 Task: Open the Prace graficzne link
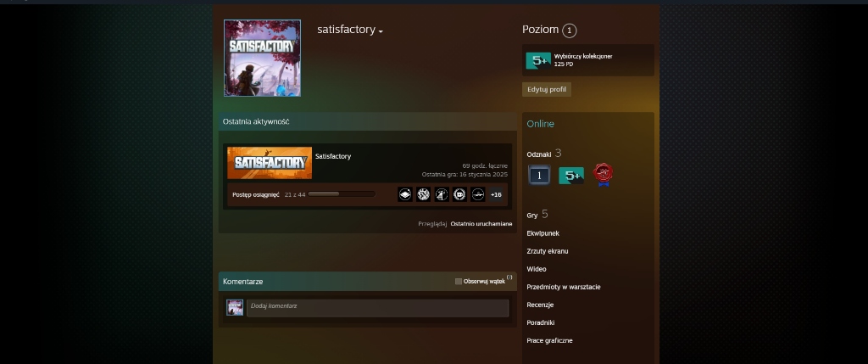549,341
